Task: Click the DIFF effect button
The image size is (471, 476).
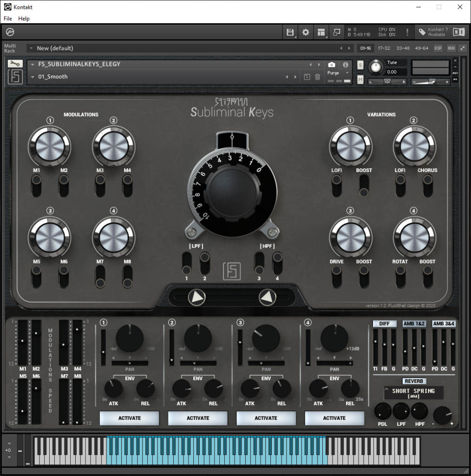Action: coord(384,324)
